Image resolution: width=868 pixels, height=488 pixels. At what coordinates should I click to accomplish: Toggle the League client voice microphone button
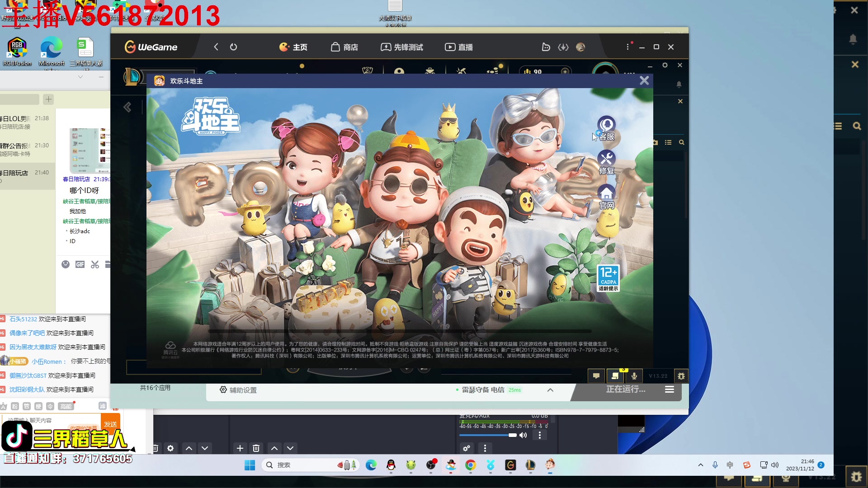tap(634, 376)
